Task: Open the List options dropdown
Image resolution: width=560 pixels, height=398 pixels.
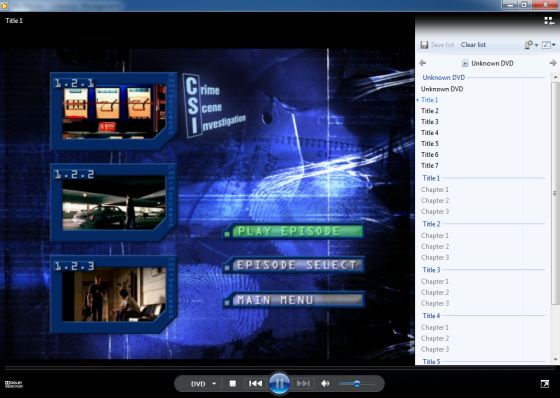Action: pos(531,45)
